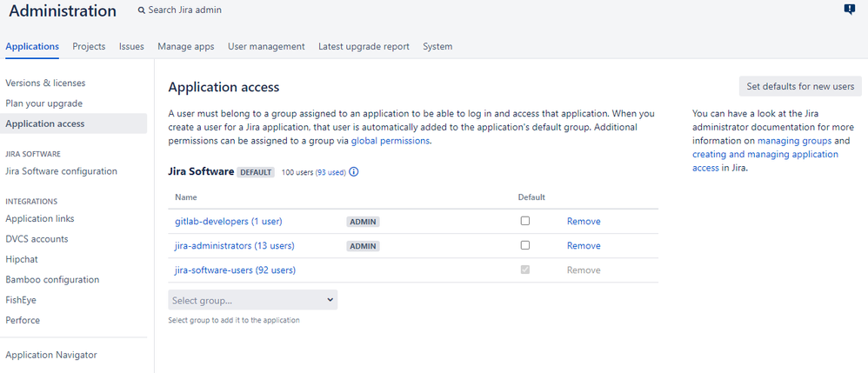The height and width of the screenshot is (373, 868).
Task: Click the Name column header
Action: pyautogui.click(x=185, y=197)
